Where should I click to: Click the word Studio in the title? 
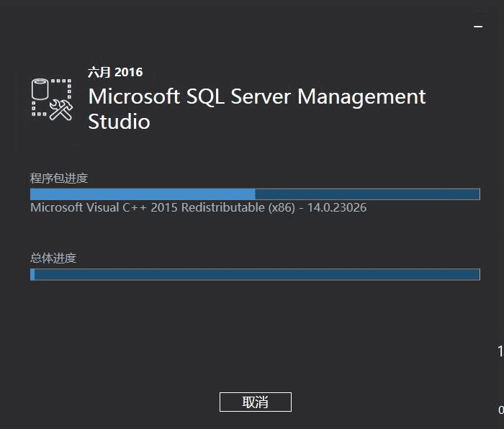click(x=119, y=122)
